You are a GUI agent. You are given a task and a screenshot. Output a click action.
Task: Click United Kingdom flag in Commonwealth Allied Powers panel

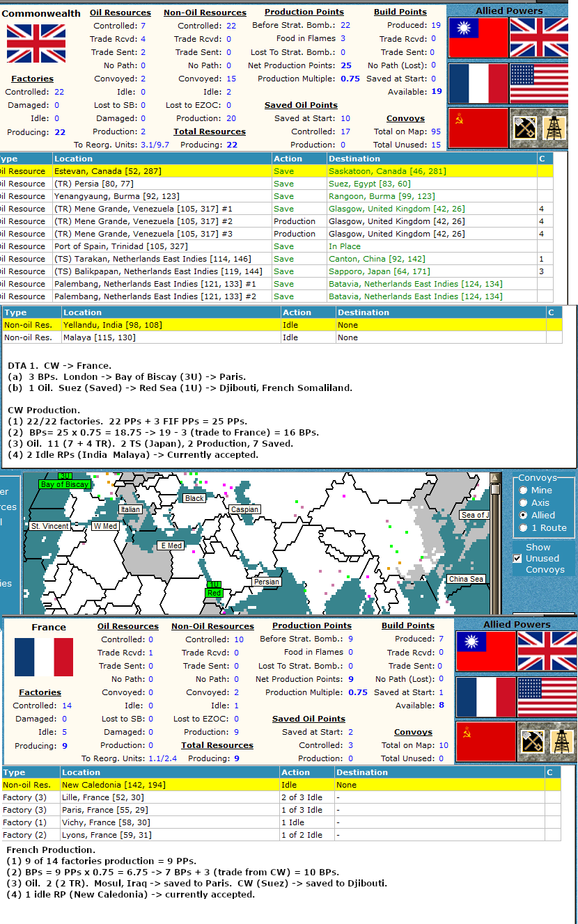tap(538, 38)
